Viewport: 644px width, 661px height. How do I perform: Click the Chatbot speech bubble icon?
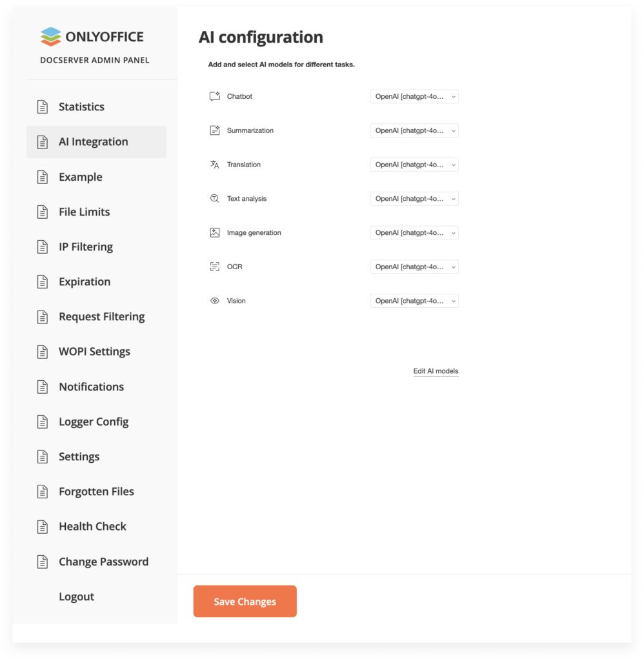(215, 97)
